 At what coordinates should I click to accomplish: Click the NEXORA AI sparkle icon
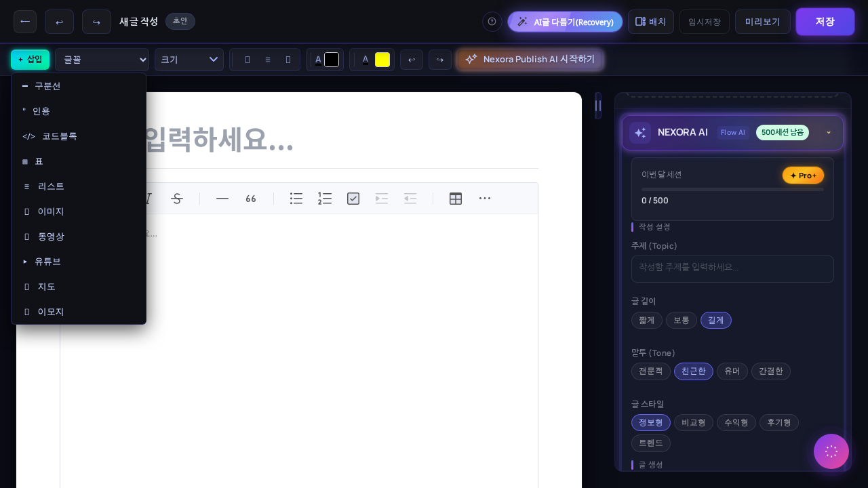[640, 133]
